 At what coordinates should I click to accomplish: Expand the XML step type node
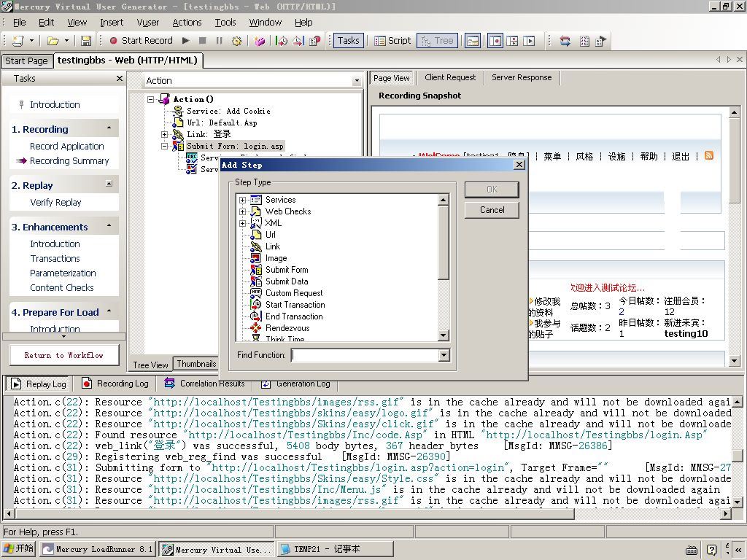242,223
